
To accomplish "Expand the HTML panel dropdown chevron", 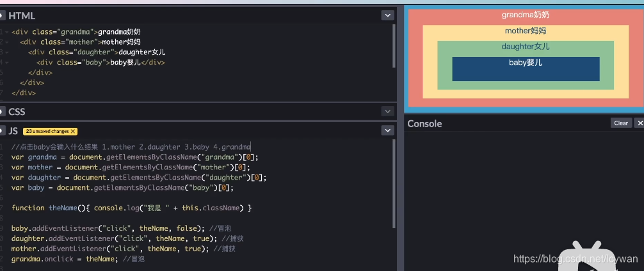I will pyautogui.click(x=387, y=15).
